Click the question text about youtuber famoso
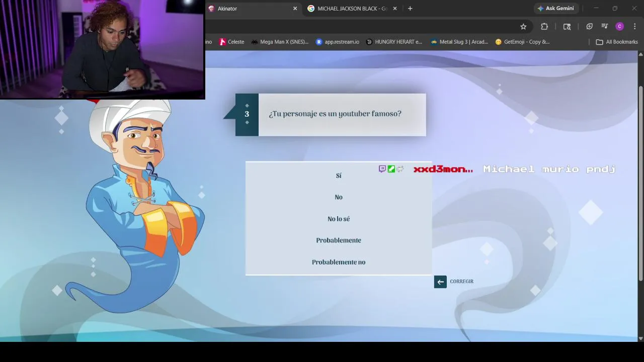 pos(335,114)
